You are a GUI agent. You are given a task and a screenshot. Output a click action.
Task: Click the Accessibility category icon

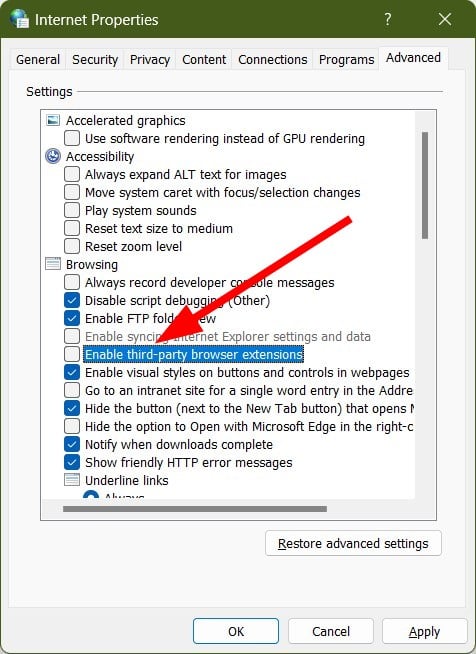pos(53,156)
